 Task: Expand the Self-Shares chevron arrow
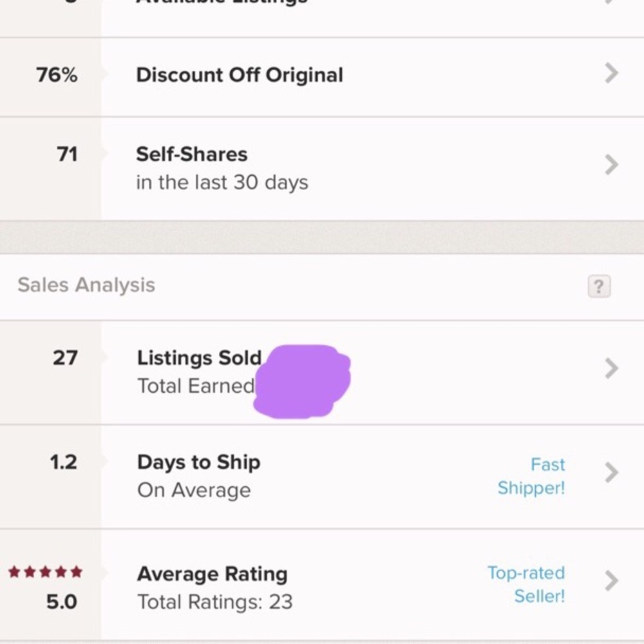[611, 166]
